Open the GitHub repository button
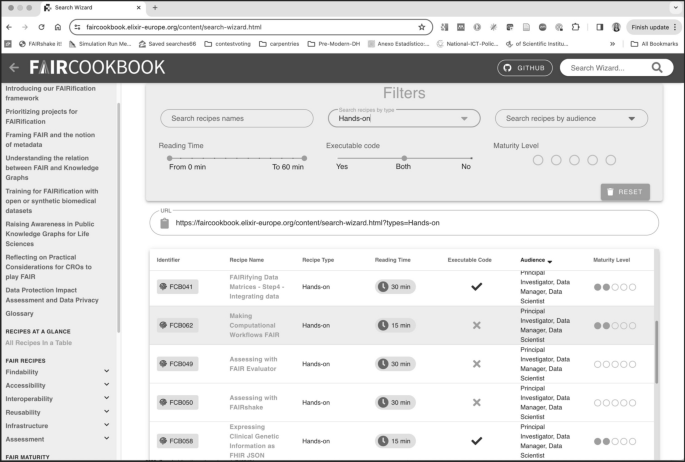The image size is (685, 462). 525,67
